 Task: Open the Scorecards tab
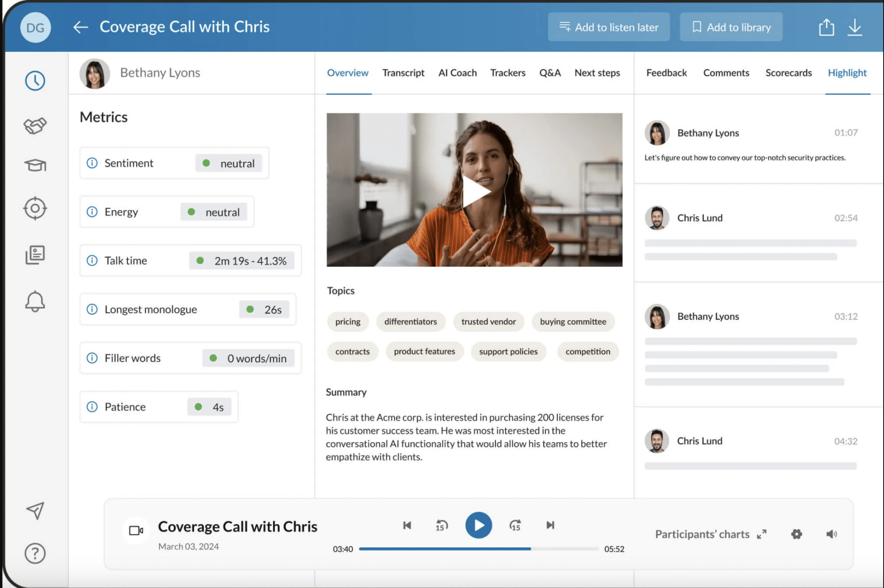pyautogui.click(x=788, y=73)
